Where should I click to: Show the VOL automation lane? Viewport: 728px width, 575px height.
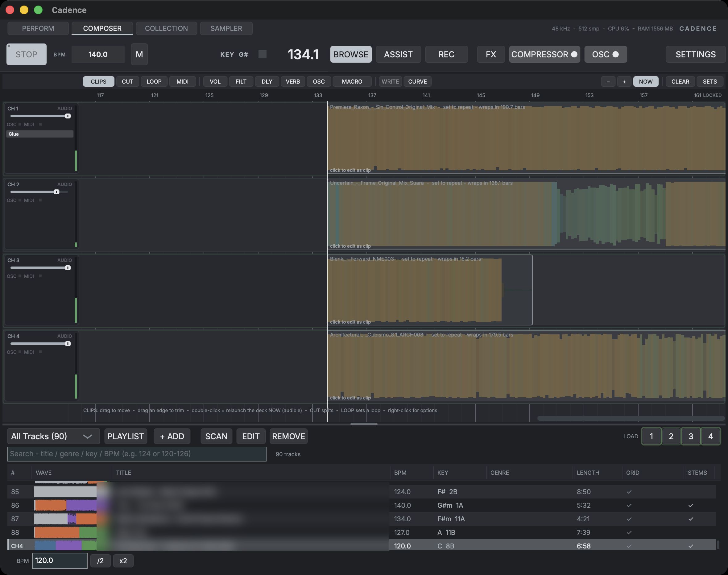pos(215,81)
